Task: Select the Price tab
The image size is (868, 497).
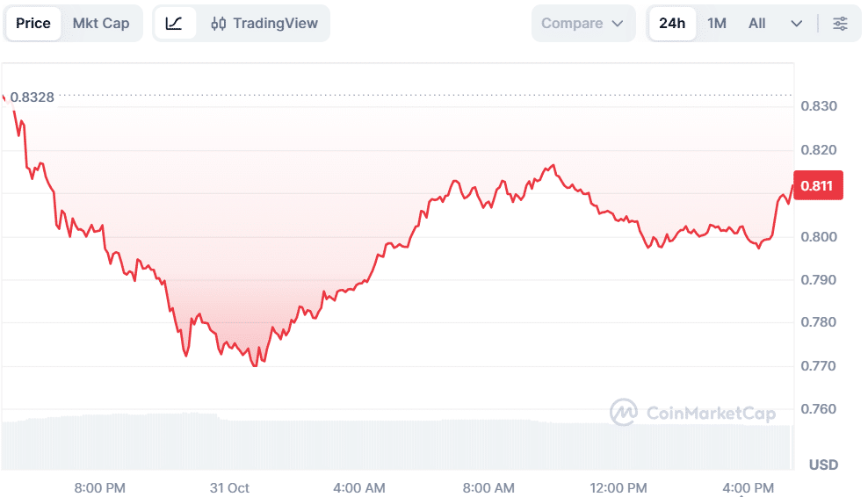Action: pos(33,24)
